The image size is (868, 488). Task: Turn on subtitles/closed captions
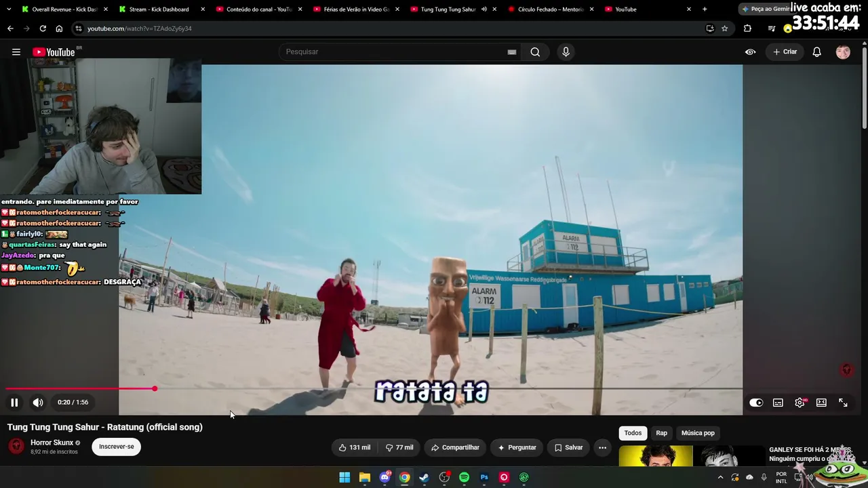pyautogui.click(x=778, y=403)
